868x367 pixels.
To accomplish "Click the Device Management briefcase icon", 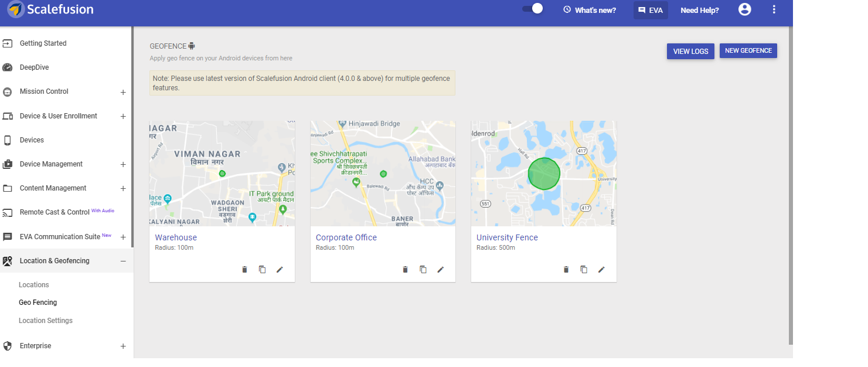I will coord(8,164).
